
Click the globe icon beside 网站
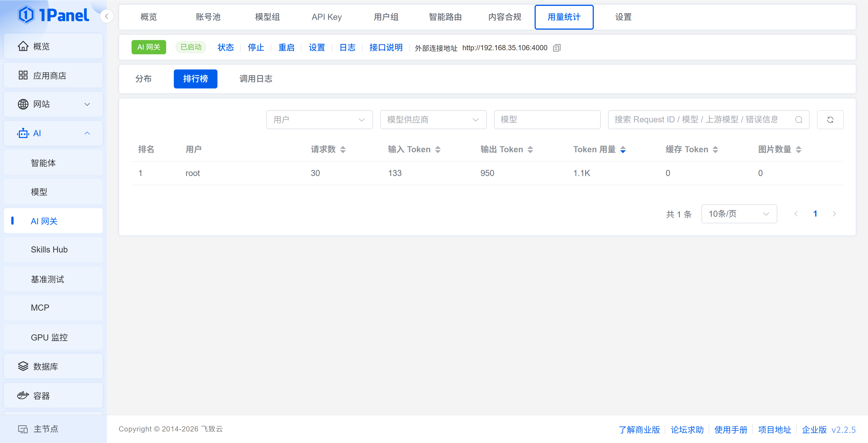(23, 104)
